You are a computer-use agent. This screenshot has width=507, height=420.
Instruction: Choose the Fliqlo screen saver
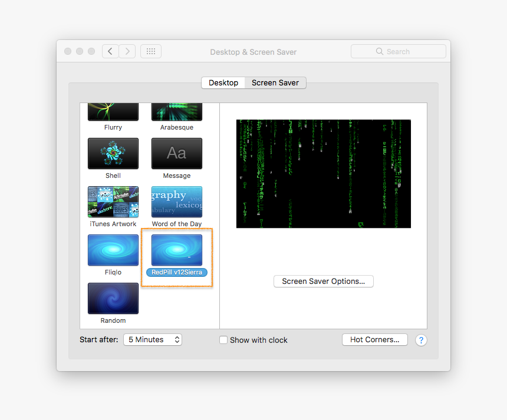(113, 250)
